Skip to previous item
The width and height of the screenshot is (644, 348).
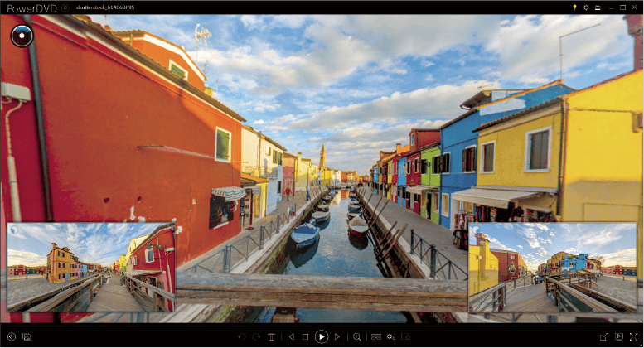291,336
